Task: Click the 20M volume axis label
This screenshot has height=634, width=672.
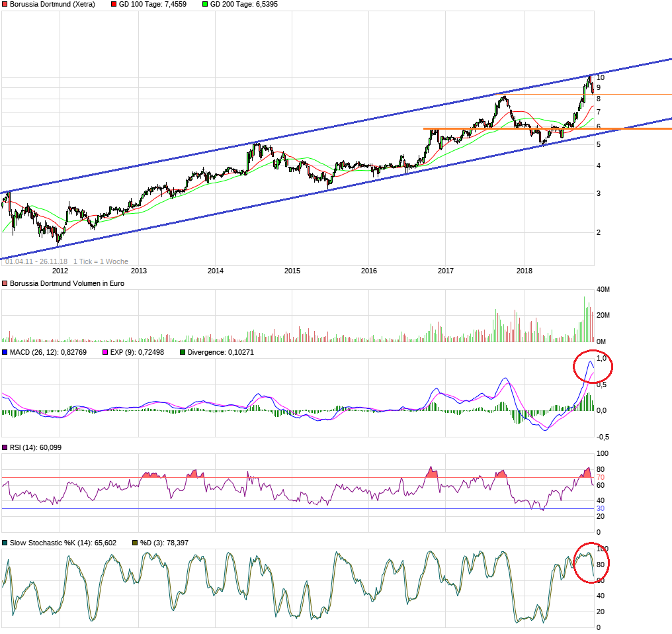Action: tap(603, 315)
